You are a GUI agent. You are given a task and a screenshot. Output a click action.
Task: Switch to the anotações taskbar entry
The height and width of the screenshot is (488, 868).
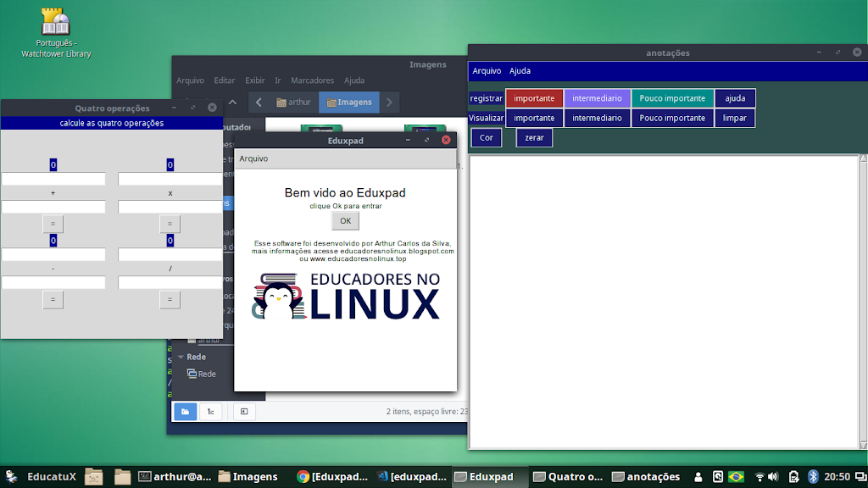click(x=646, y=476)
